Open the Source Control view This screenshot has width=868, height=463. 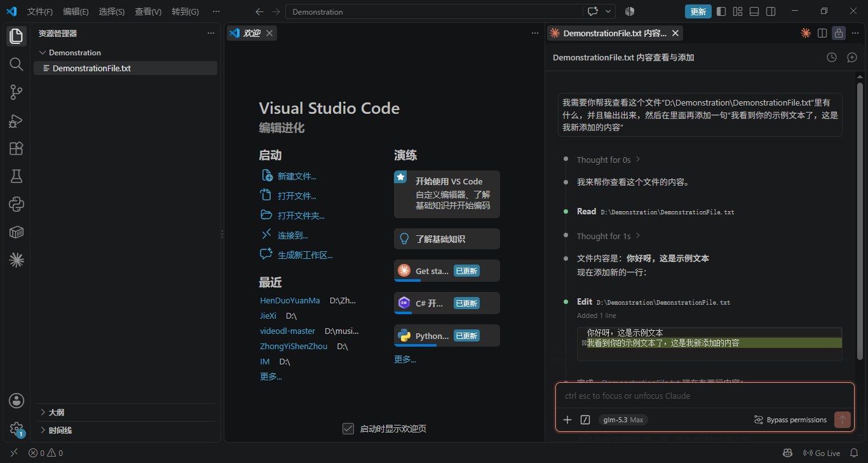click(x=17, y=92)
